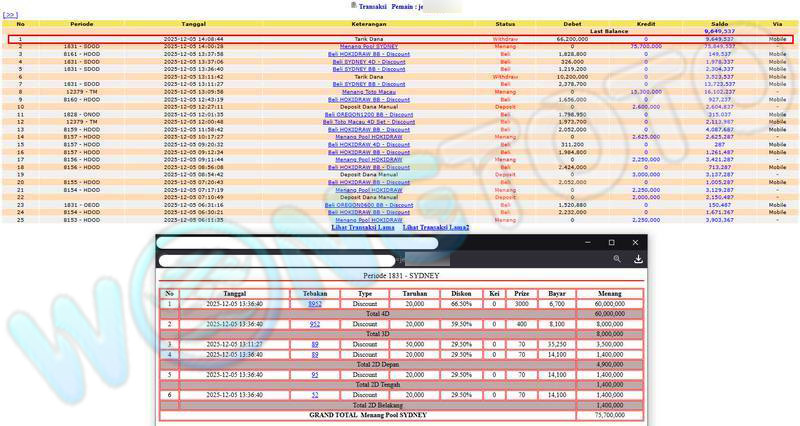Click the download icon in popup toolbar

click(x=638, y=259)
